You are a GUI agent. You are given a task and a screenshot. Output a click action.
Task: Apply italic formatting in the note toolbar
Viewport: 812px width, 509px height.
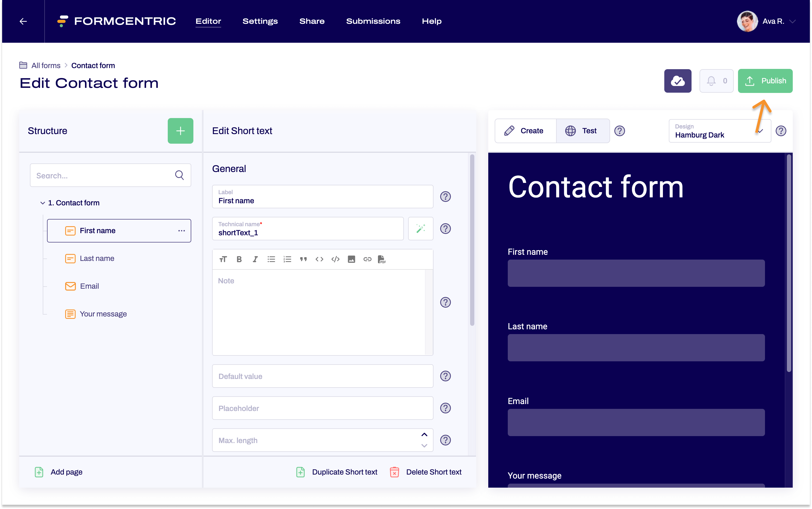(x=255, y=259)
